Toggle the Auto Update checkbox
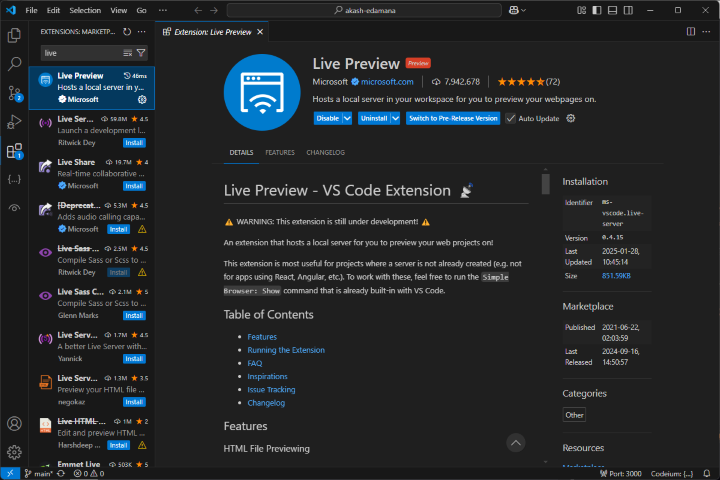This screenshot has width=720, height=480. coord(510,119)
